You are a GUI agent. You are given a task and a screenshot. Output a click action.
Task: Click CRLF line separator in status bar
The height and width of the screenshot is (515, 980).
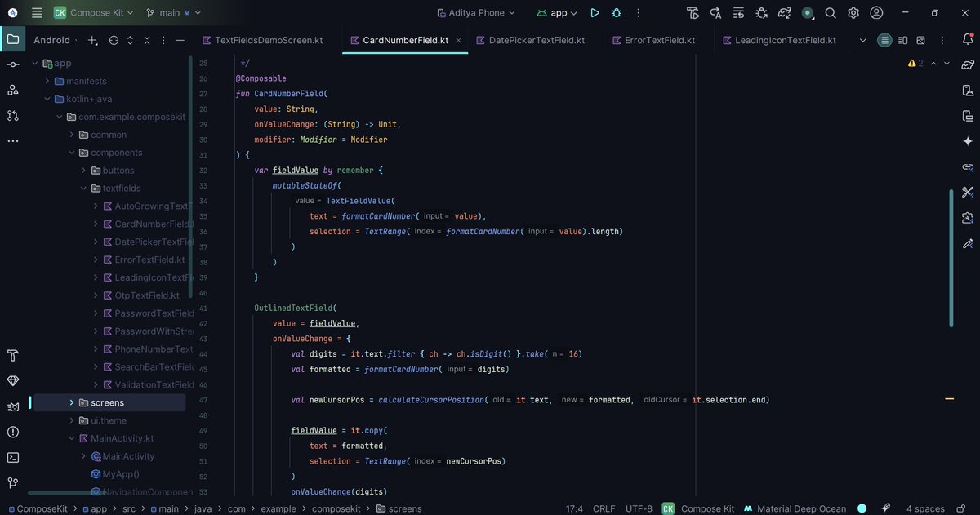click(x=604, y=508)
